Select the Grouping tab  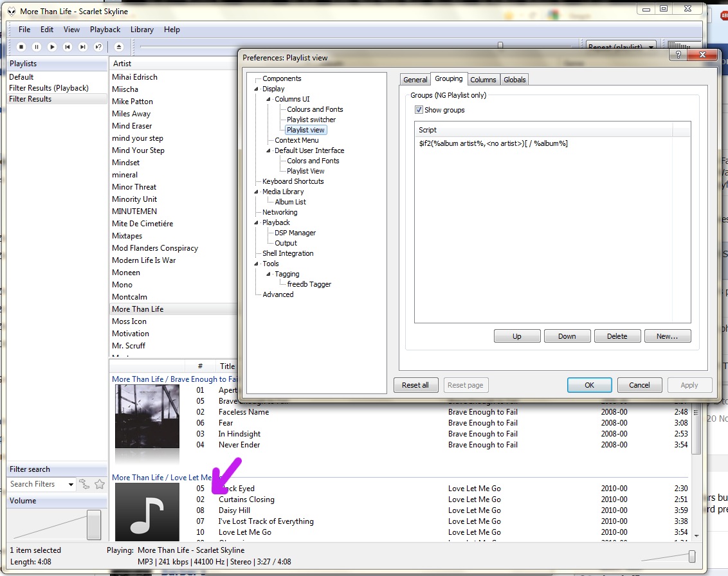coord(448,79)
